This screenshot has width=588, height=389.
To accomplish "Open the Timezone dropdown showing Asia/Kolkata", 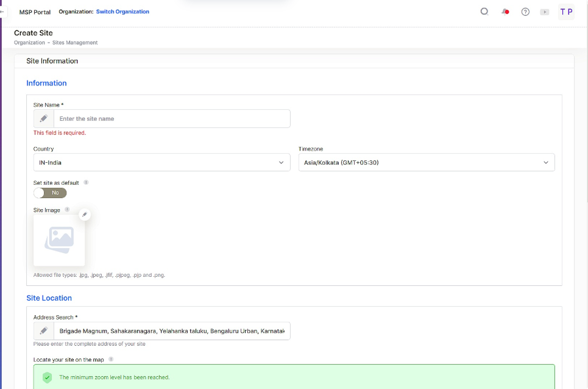I will tap(427, 162).
